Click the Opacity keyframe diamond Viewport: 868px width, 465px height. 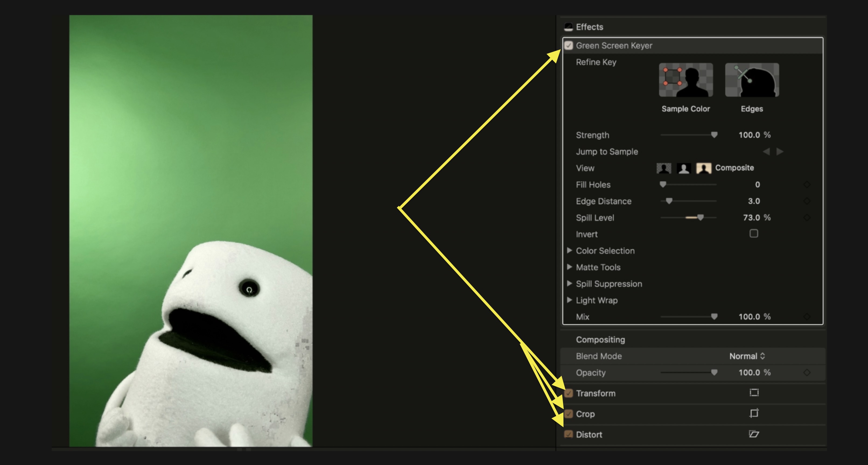pyautogui.click(x=807, y=372)
